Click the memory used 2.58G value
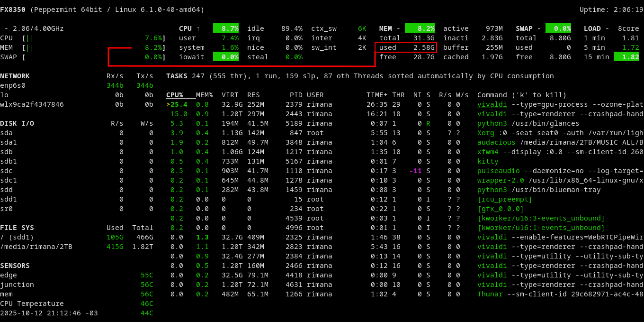The height and width of the screenshot is (322, 644). (424, 47)
